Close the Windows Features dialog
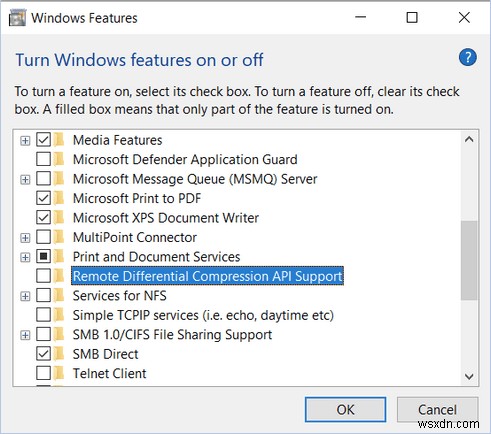The width and height of the screenshot is (491, 434). point(464,17)
